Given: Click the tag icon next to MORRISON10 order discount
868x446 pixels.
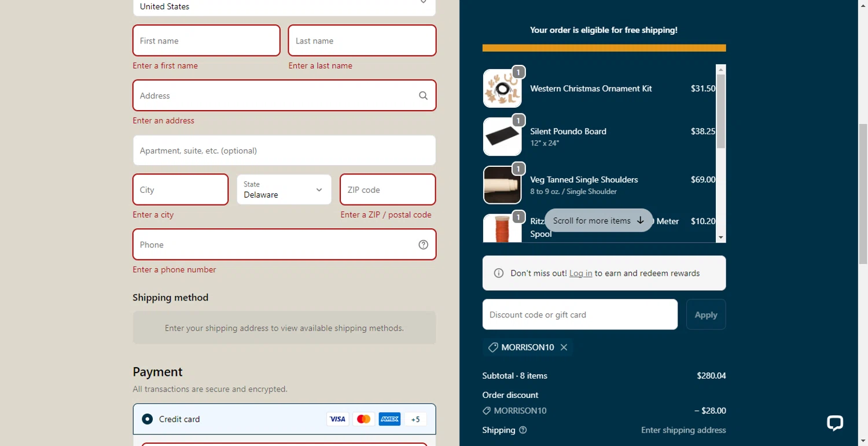Looking at the screenshot, I should pos(487,411).
